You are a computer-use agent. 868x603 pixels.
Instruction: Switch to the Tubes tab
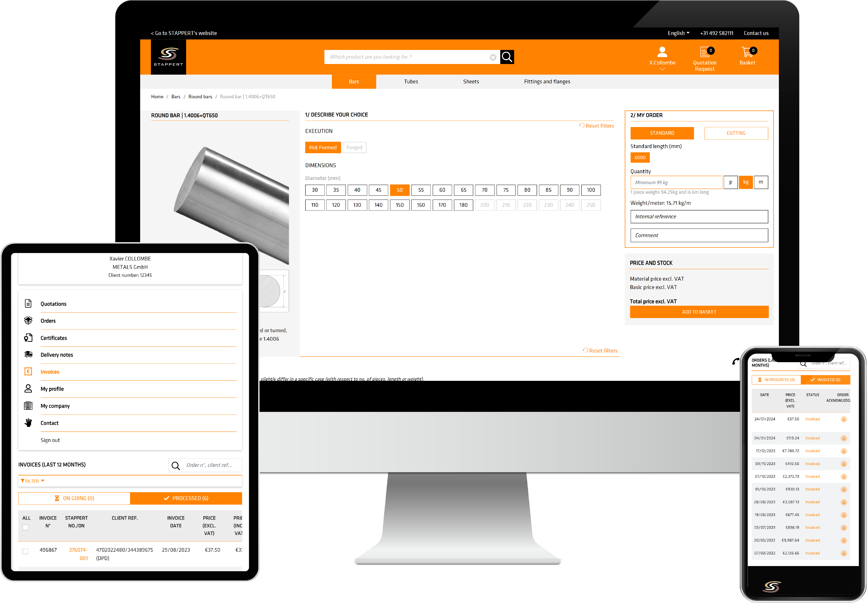pyautogui.click(x=412, y=81)
